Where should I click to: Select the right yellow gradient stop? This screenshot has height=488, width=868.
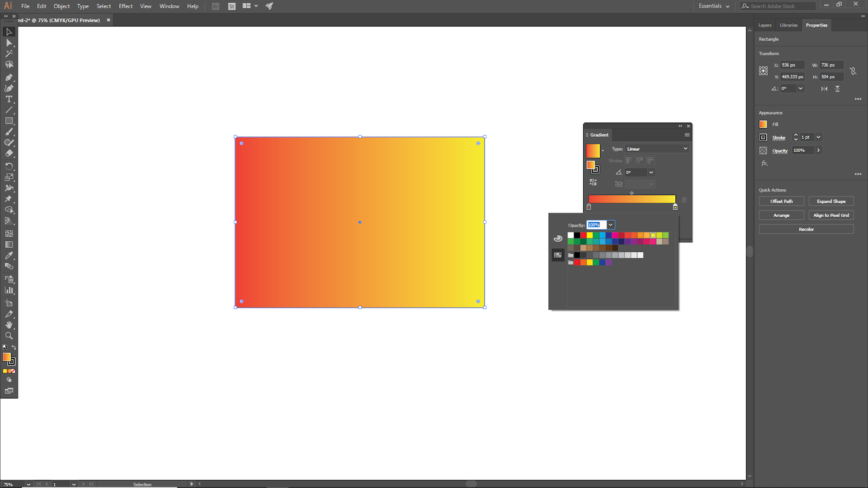coord(675,207)
